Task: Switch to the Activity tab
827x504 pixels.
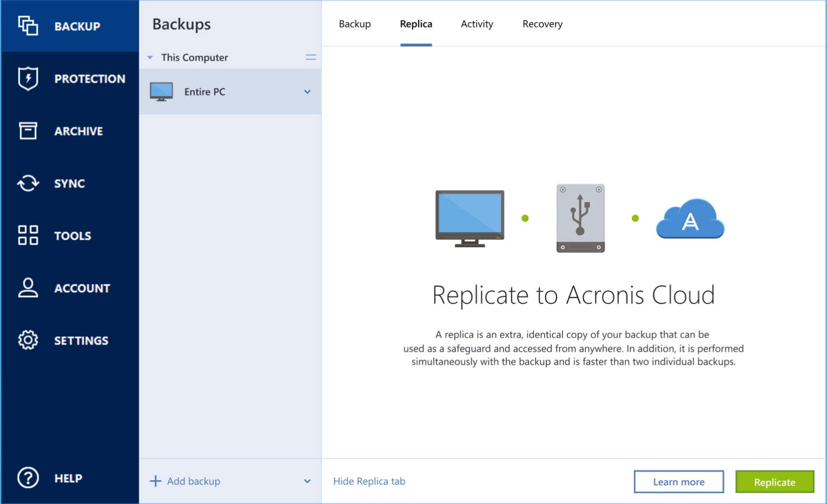Action: [x=476, y=24]
